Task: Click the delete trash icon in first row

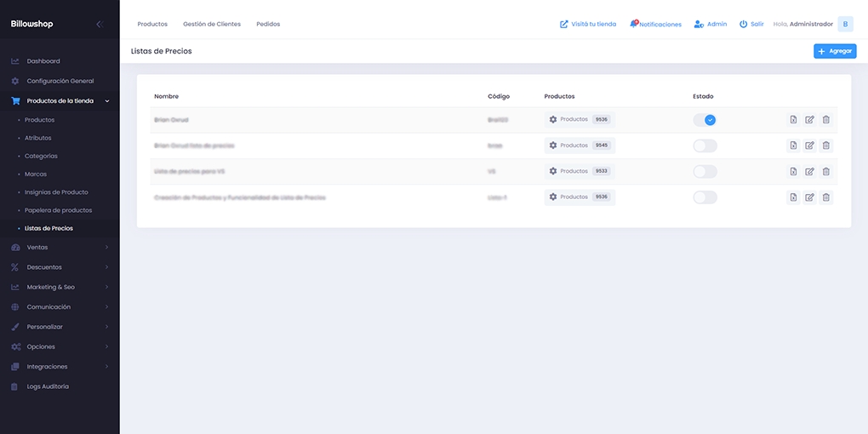Action: 825,120
